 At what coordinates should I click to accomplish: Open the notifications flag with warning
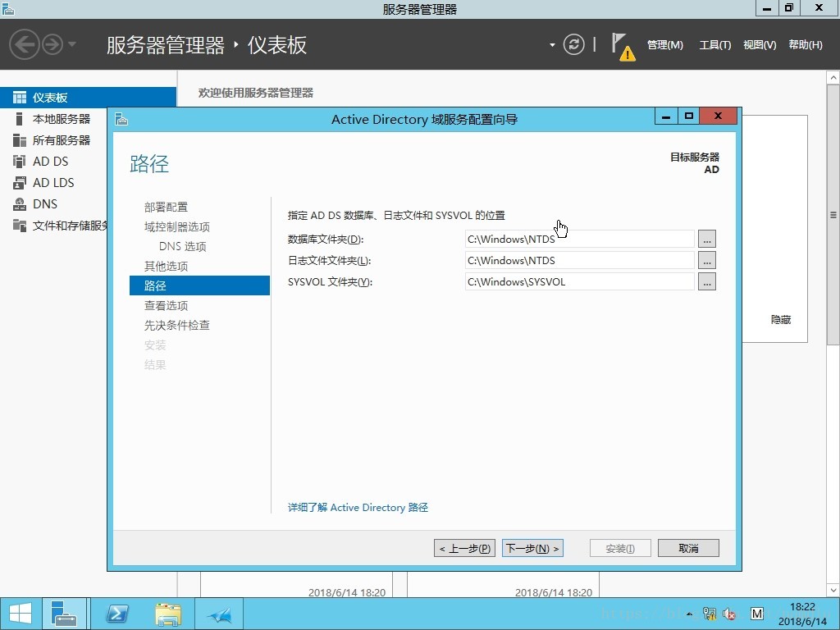pos(623,47)
